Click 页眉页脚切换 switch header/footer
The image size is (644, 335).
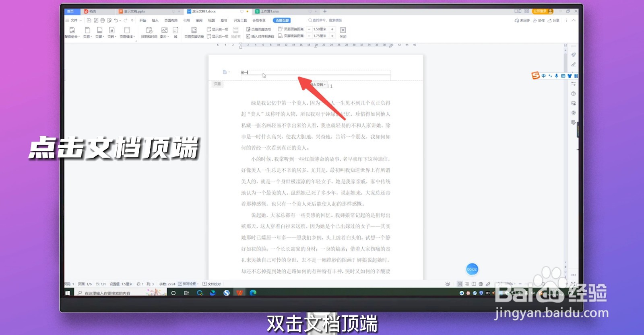click(194, 33)
